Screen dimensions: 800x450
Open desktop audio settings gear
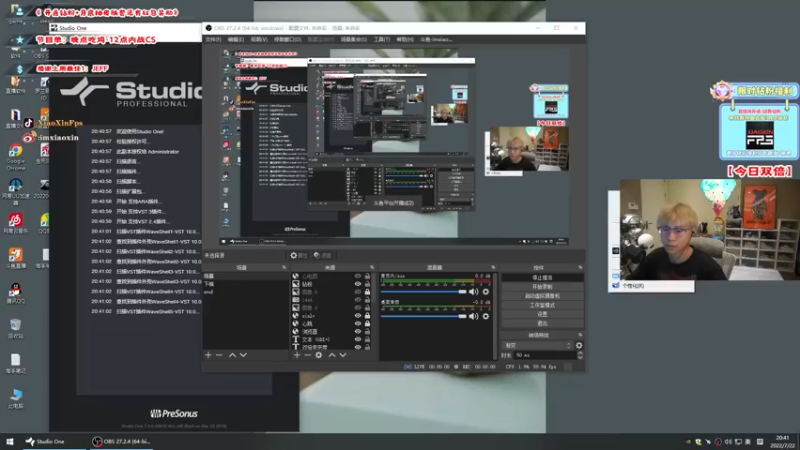coord(486,316)
